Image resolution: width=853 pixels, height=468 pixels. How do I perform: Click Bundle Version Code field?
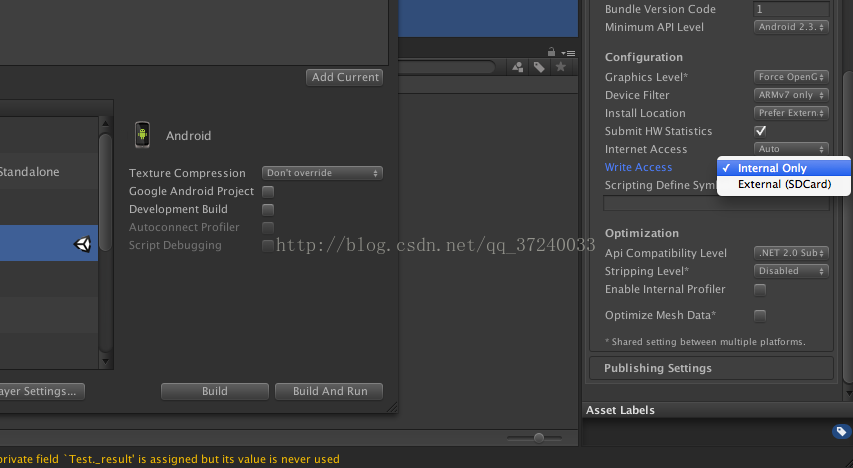point(791,9)
